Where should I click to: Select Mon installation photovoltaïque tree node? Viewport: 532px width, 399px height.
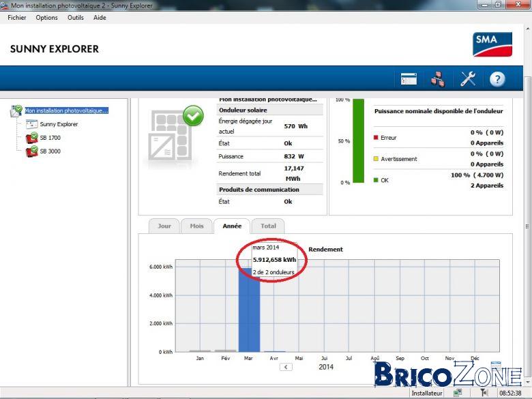(67, 110)
